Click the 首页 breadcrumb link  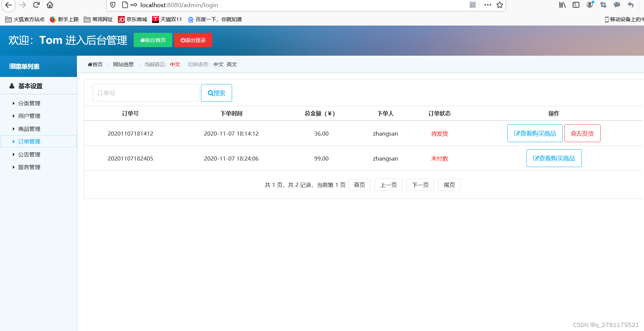(95, 64)
